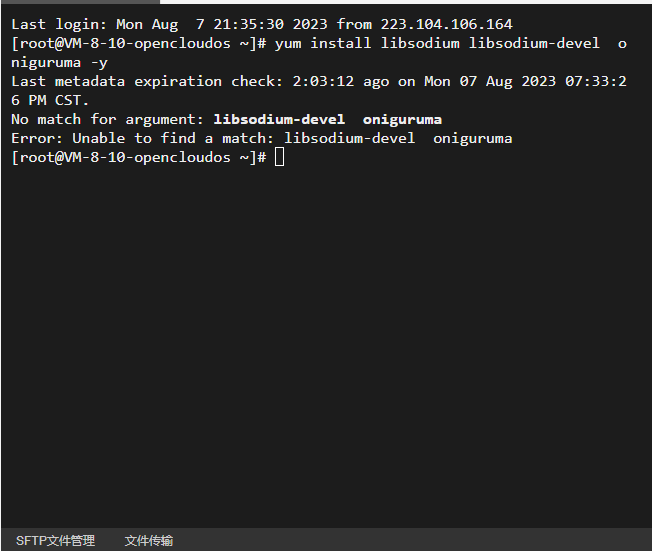Click the word Error: in terminal output
This screenshot has width=652, height=551.
37,138
